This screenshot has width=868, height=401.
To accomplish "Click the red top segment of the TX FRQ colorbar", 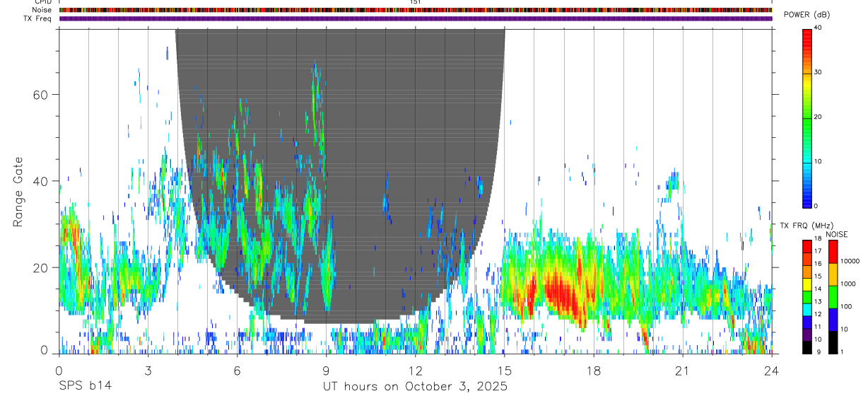I will [807, 245].
